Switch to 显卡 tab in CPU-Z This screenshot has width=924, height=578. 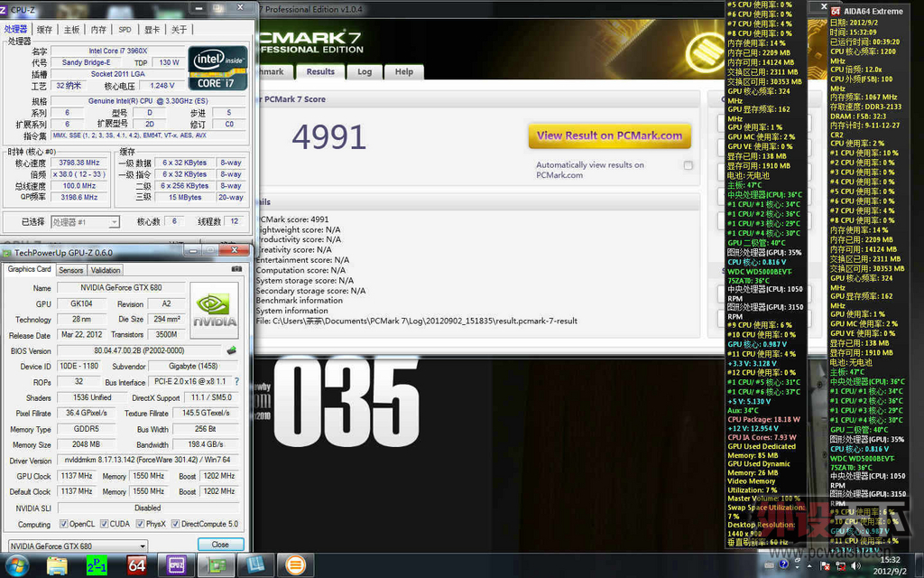[x=152, y=30]
